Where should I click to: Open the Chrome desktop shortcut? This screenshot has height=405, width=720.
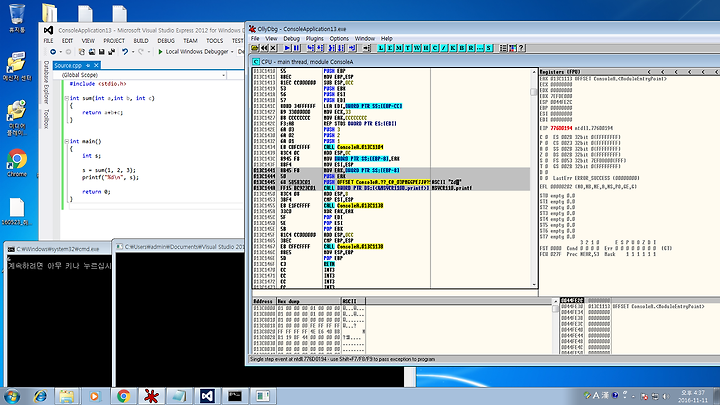click(17, 163)
